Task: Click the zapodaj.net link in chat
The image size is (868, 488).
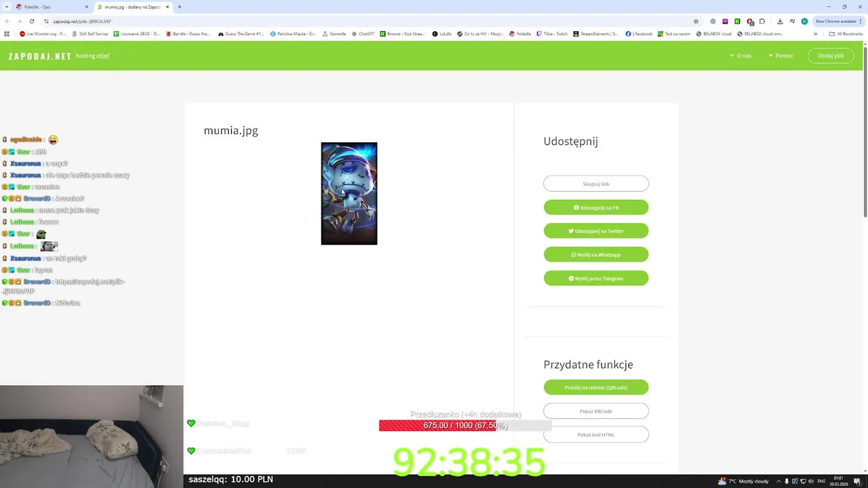Action: coord(64,286)
